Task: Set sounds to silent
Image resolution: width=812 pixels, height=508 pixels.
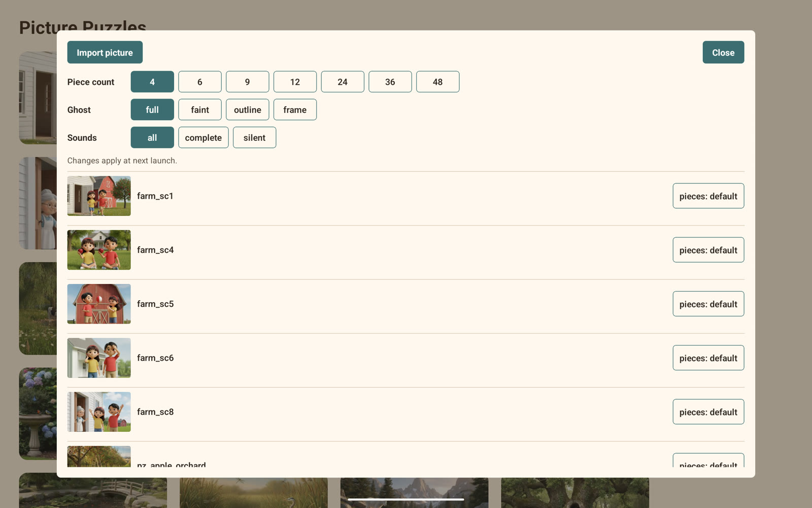Action: coord(254,138)
